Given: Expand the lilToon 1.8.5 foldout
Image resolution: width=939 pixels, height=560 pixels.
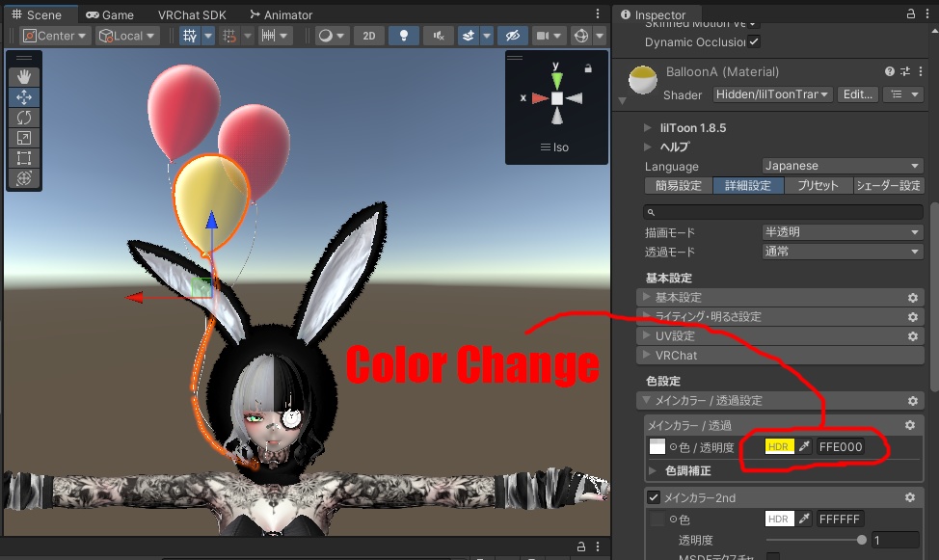Looking at the screenshot, I should pos(647,127).
